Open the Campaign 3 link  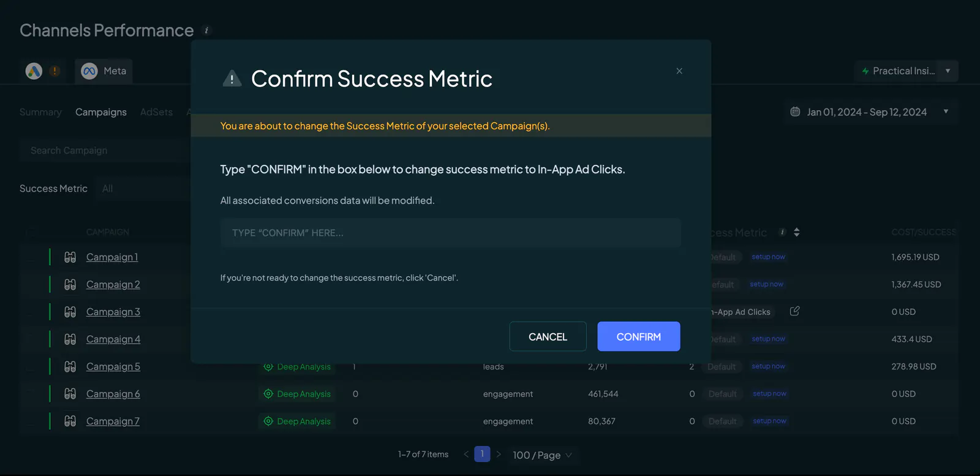(113, 312)
